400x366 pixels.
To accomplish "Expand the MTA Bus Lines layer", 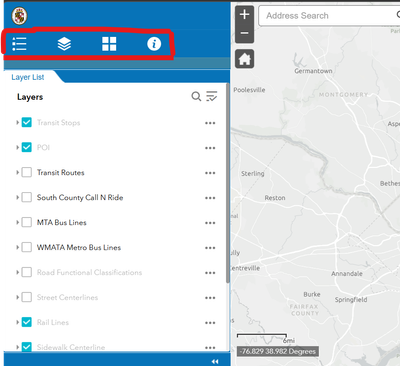I will point(17,222).
